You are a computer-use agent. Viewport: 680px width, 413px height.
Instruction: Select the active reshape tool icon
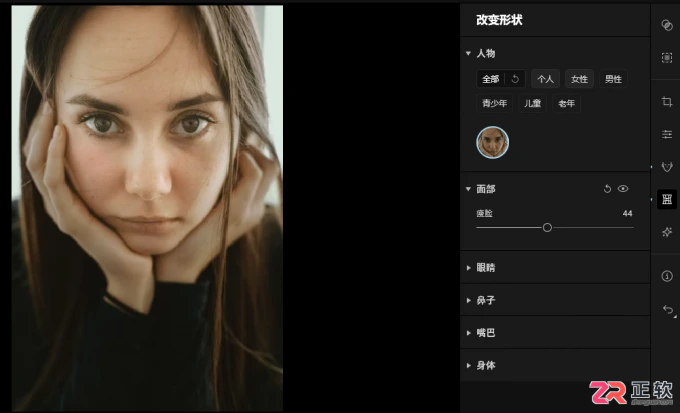click(x=667, y=200)
